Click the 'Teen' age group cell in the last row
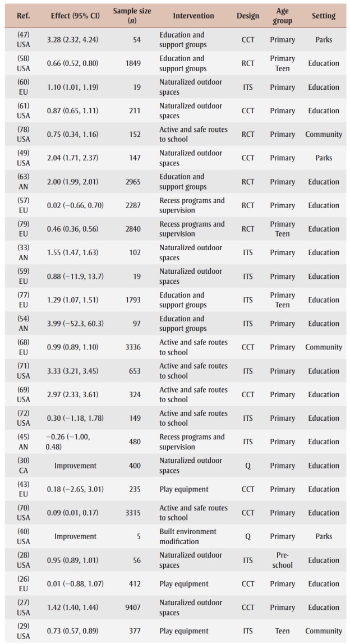The width and height of the screenshot is (350, 644). click(282, 631)
